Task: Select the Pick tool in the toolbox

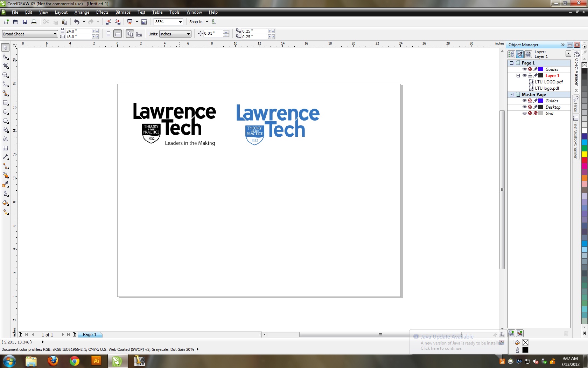Action: click(5, 47)
